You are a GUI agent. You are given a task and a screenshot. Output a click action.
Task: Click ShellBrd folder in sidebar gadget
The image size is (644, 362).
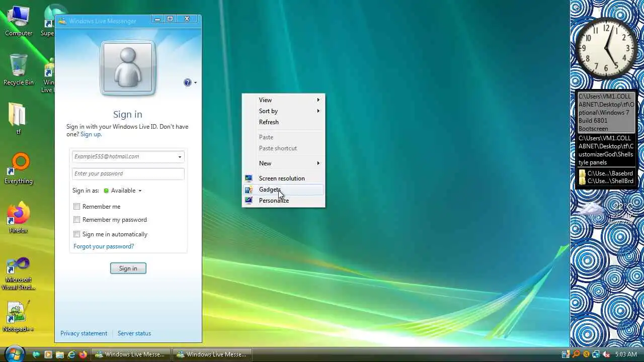pyautogui.click(x=606, y=181)
